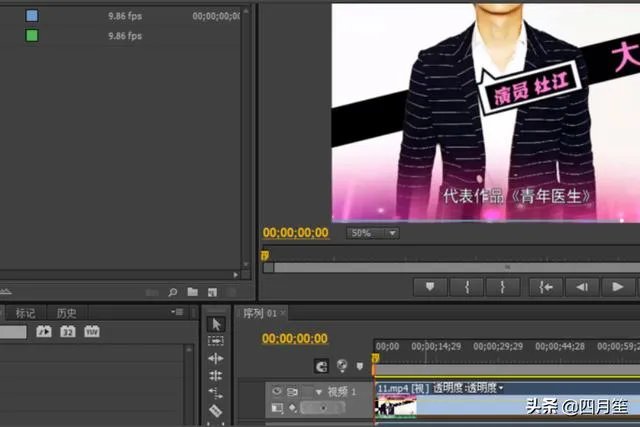
Task: Click the Accelerated Effects filter icon
Action: click(44, 331)
